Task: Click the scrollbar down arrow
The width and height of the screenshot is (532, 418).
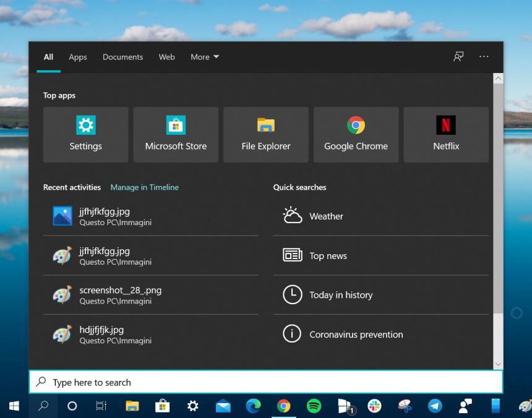Action: click(498, 364)
